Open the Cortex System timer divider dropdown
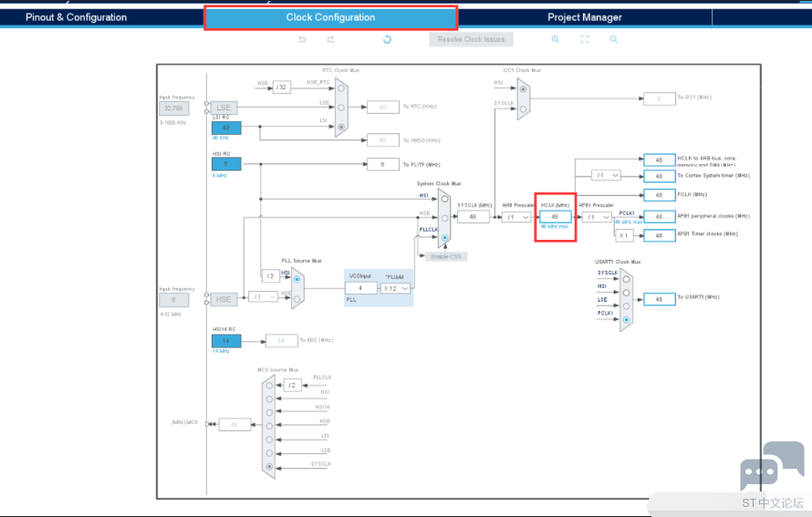Viewport: 812px width, 517px height. coord(606,175)
